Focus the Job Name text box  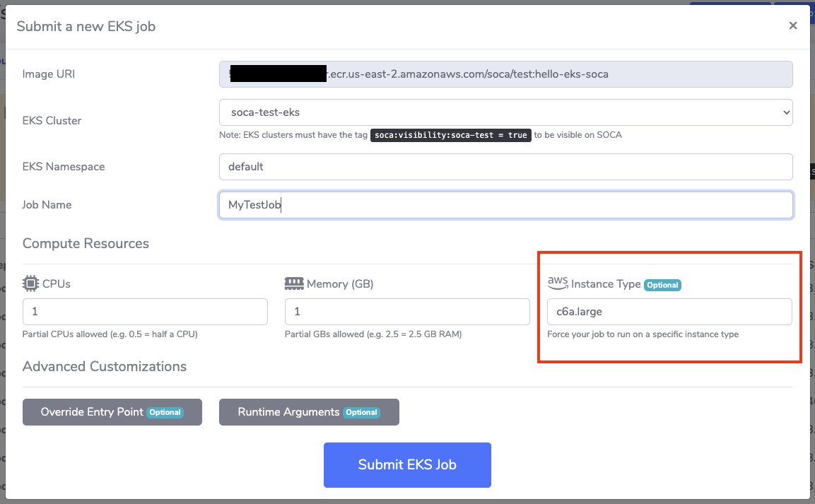pyautogui.click(x=505, y=205)
